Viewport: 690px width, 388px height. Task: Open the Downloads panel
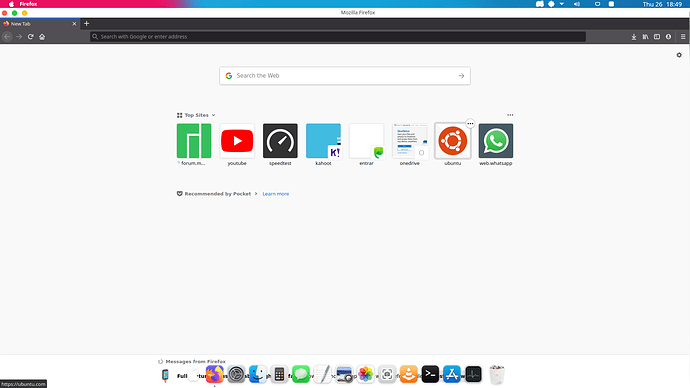tap(634, 37)
